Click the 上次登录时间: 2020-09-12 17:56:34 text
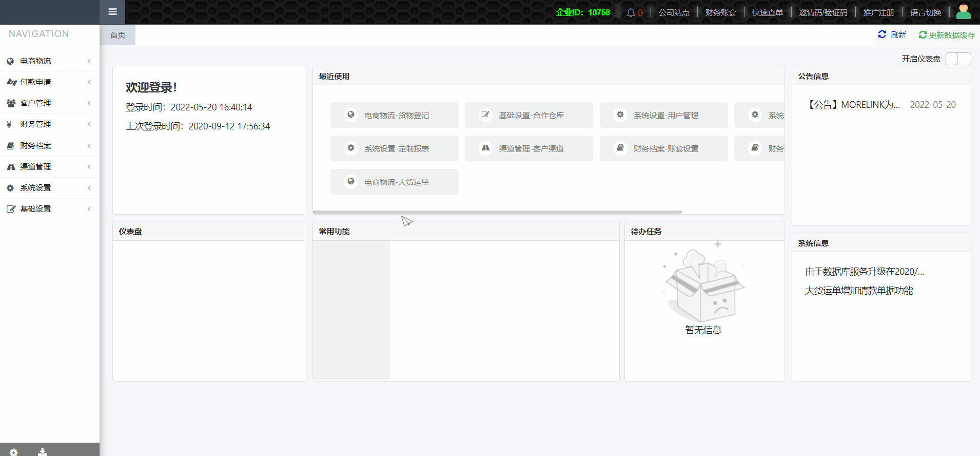This screenshot has height=456, width=980. click(x=198, y=126)
